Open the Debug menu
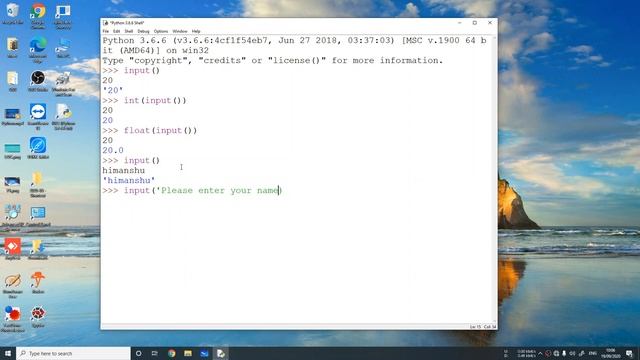The height and width of the screenshot is (360, 640). pos(143,31)
